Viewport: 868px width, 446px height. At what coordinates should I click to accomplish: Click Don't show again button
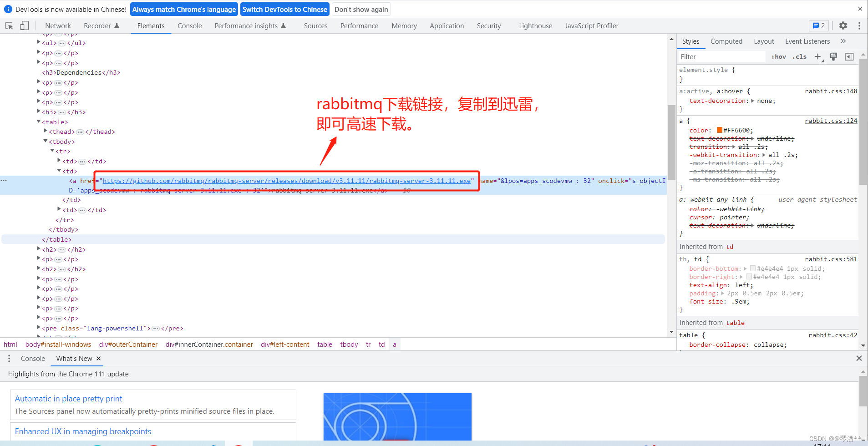[x=361, y=9]
